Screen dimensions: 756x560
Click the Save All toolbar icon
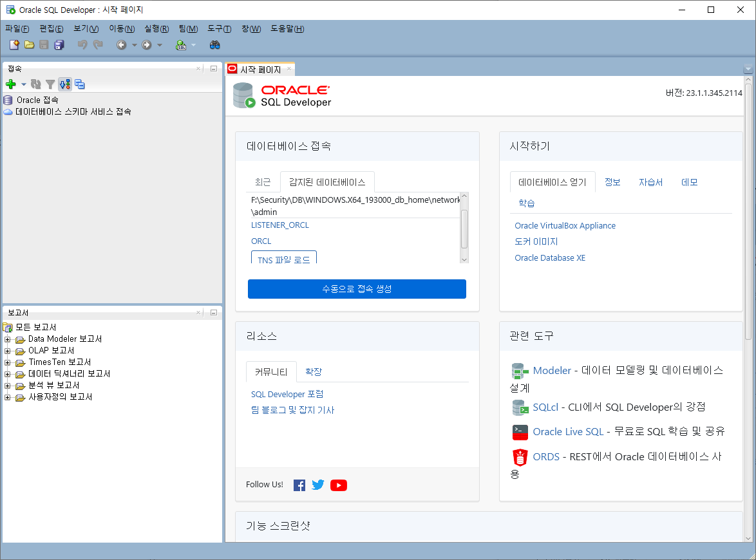pyautogui.click(x=59, y=45)
